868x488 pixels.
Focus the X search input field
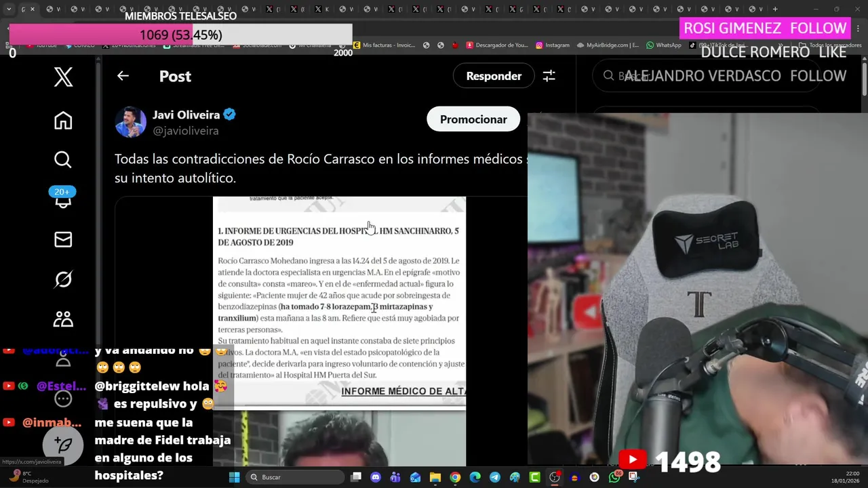(705, 76)
